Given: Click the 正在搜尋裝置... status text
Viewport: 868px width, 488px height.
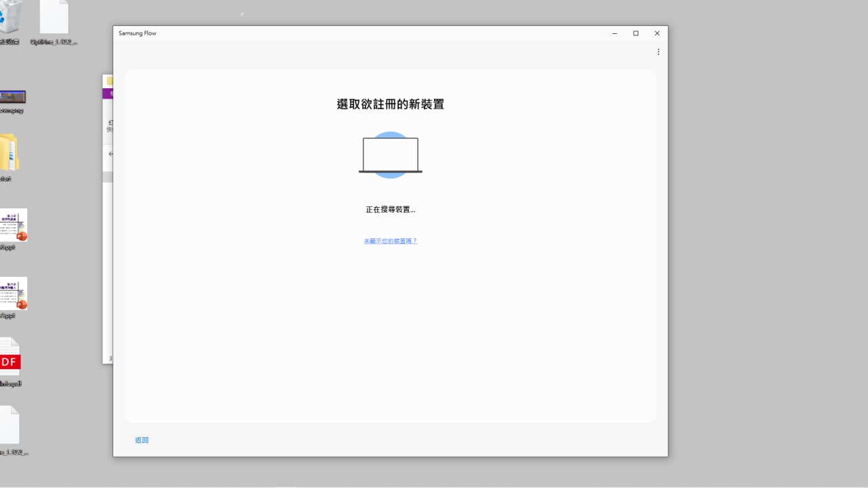Looking at the screenshot, I should 391,210.
